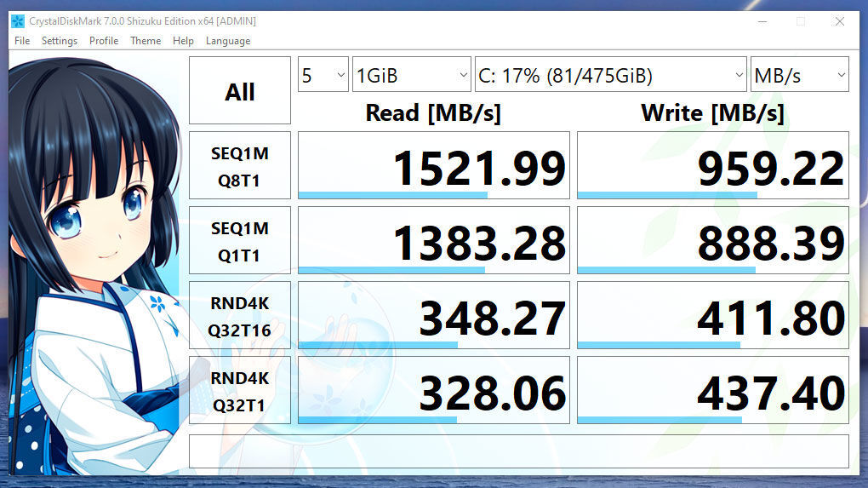The height and width of the screenshot is (488, 868).
Task: Click the Read [MB/s] column header
Action: click(433, 113)
